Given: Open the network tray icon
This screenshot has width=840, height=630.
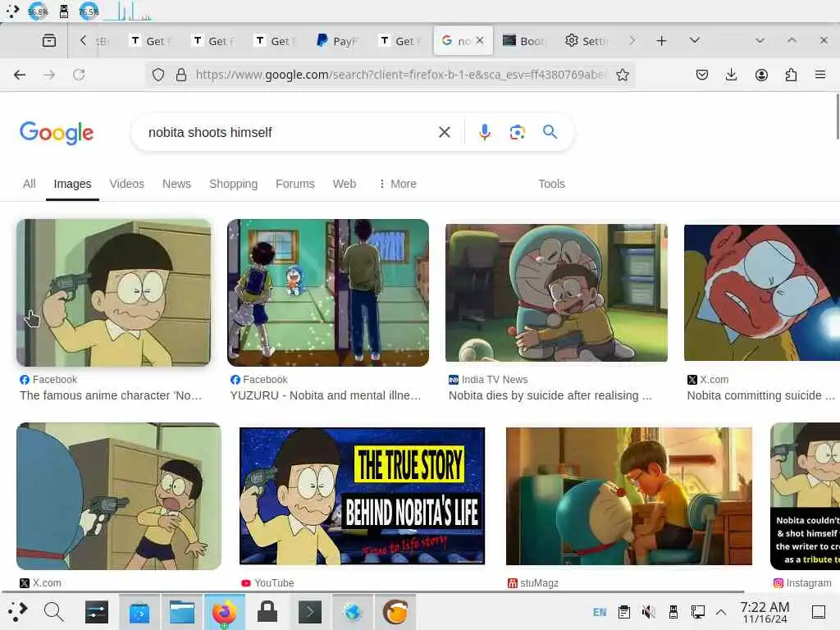Looking at the screenshot, I should tap(697, 612).
